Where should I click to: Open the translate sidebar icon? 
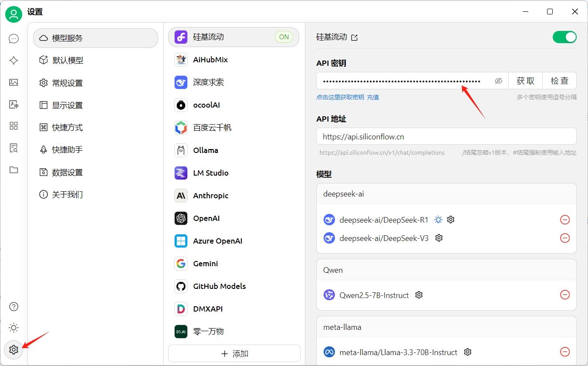14,104
